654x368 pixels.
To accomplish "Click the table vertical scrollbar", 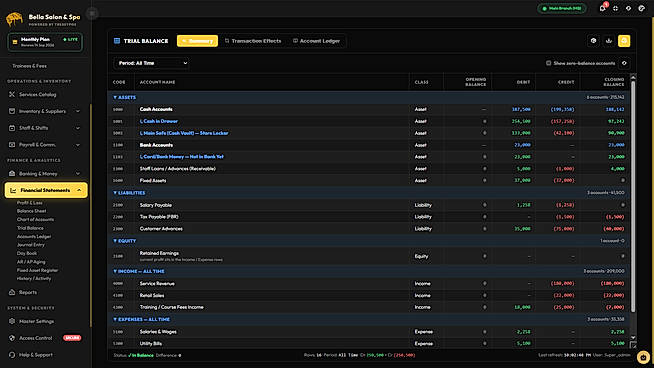I will (633, 196).
